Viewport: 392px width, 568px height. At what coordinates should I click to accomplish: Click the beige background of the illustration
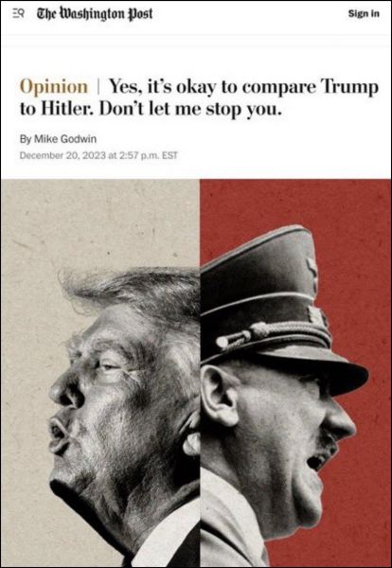pyautogui.click(x=98, y=224)
